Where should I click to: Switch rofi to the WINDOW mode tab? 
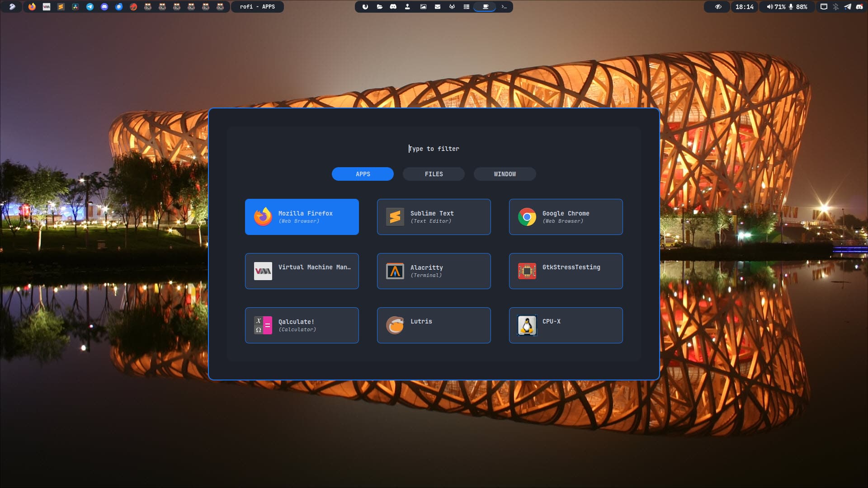pyautogui.click(x=505, y=174)
